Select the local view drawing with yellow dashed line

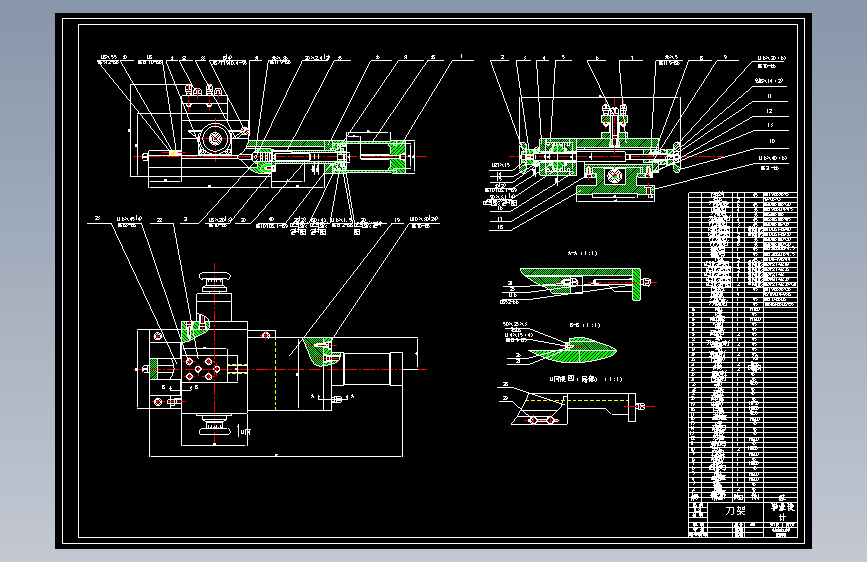click(575, 409)
